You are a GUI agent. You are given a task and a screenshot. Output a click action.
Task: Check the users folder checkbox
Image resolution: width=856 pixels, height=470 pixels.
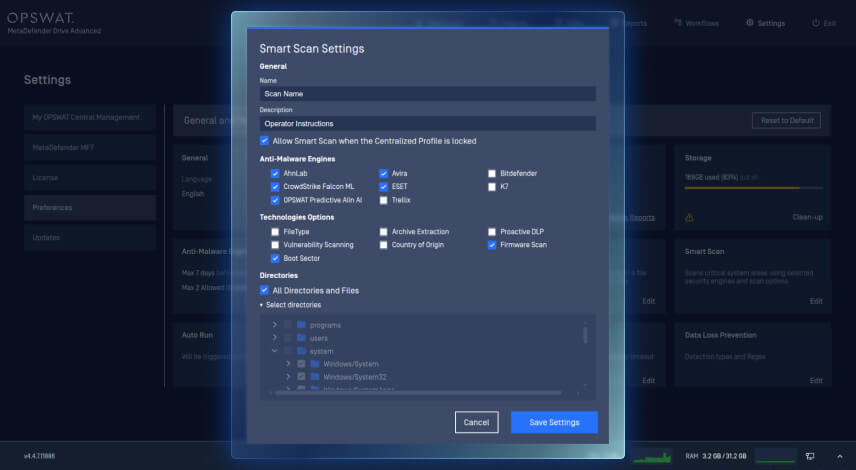point(288,338)
